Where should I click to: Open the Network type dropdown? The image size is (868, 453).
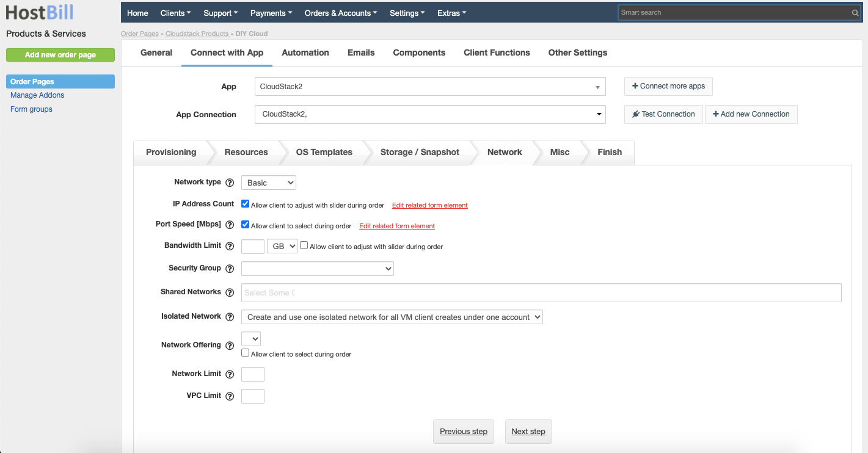[268, 182]
